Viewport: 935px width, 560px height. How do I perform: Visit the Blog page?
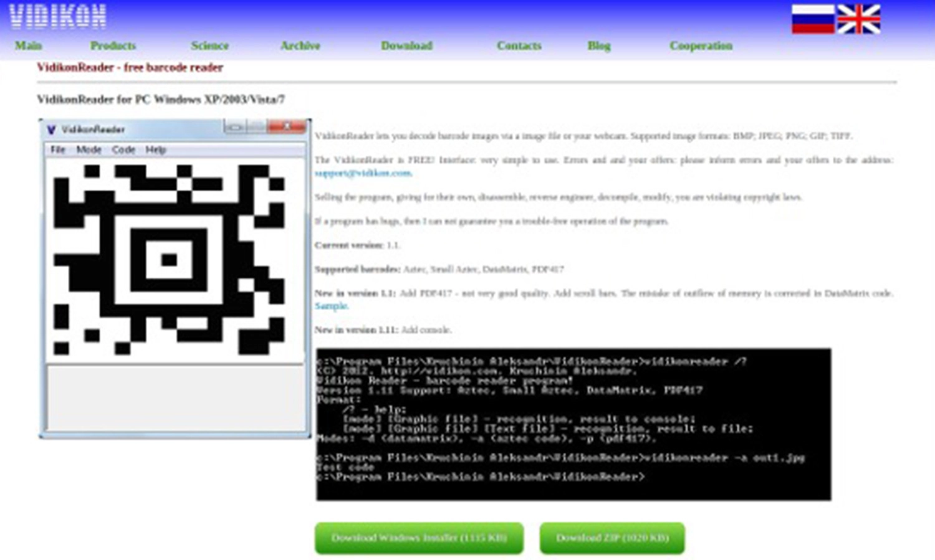pos(599,45)
